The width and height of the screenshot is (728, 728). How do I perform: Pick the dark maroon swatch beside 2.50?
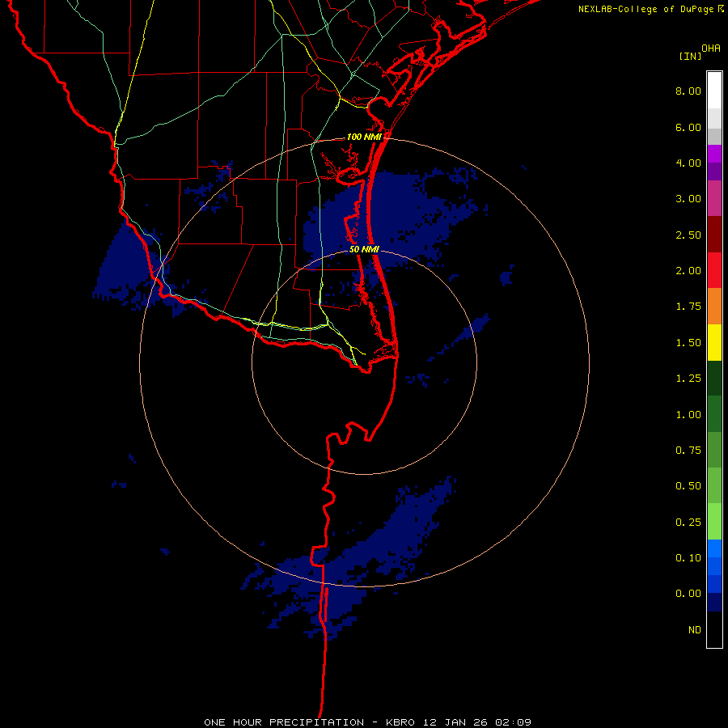tap(714, 235)
